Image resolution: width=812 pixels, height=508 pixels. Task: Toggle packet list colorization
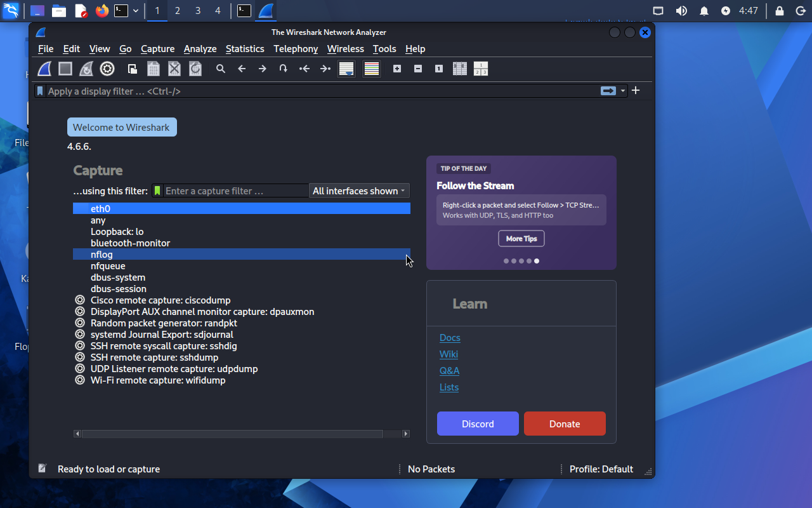(x=372, y=69)
